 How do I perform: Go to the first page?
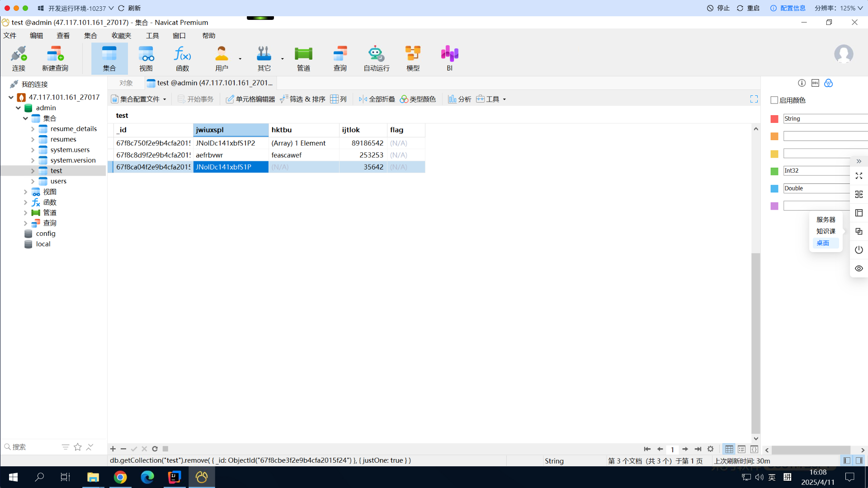pyautogui.click(x=647, y=449)
